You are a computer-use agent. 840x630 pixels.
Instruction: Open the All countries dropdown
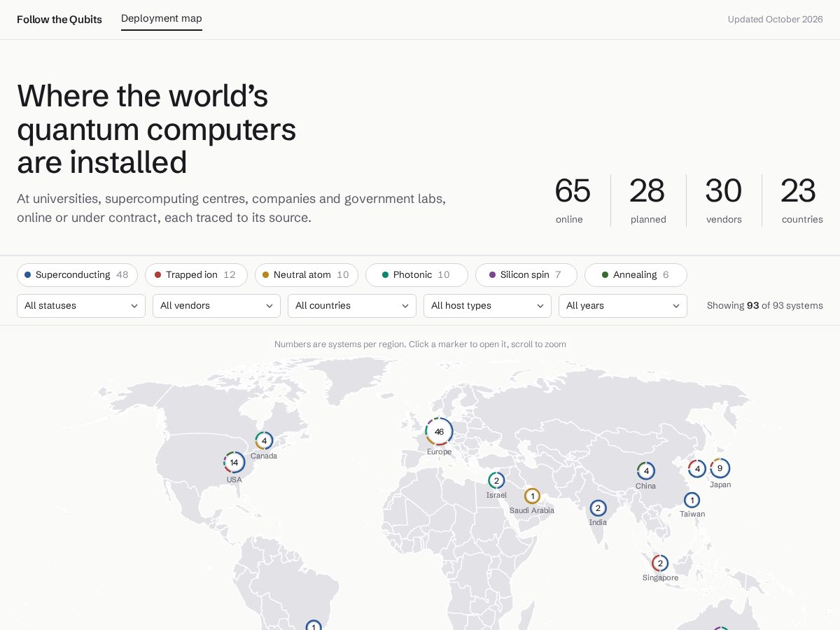(352, 306)
